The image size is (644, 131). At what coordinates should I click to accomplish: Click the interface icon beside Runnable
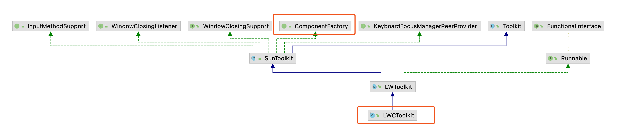pyautogui.click(x=550, y=58)
